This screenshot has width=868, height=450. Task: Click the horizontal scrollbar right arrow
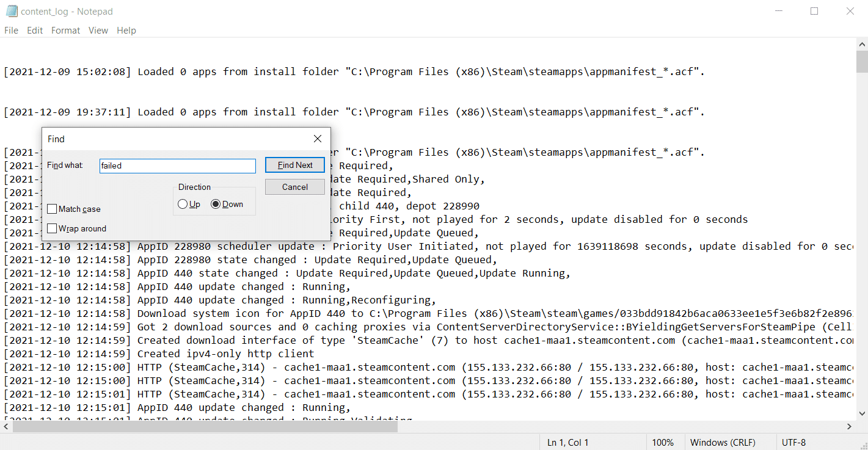click(850, 427)
